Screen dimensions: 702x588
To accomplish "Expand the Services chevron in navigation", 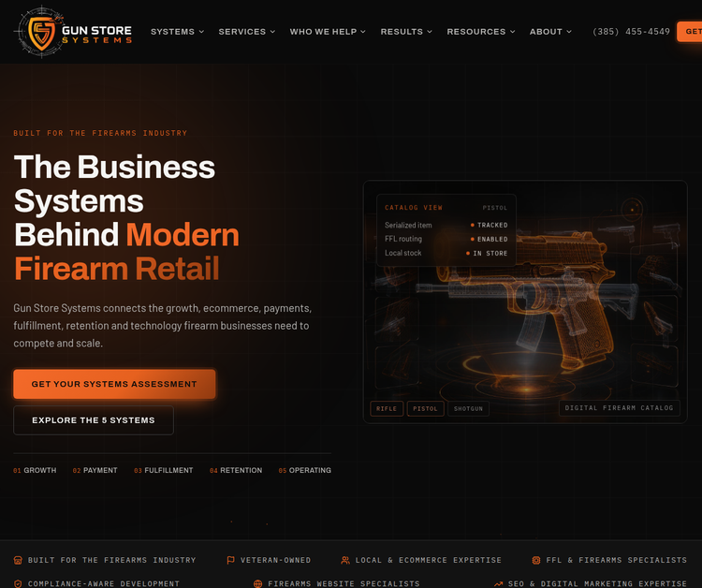I will click(x=272, y=32).
